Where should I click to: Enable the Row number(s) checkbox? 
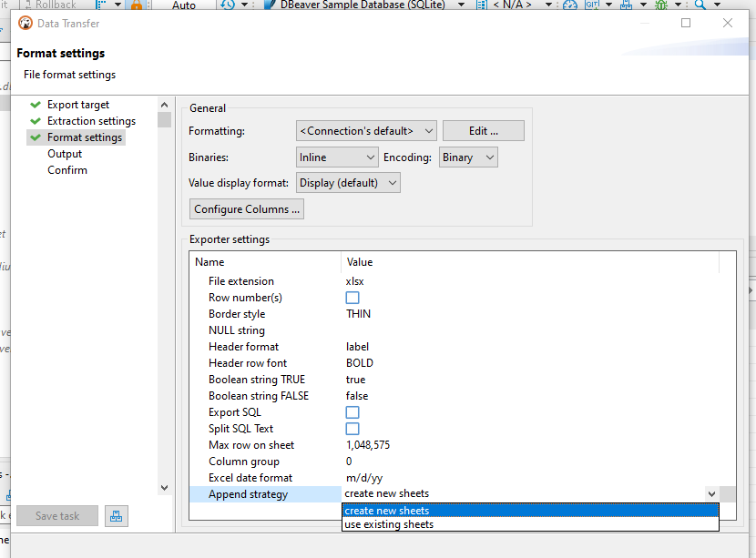coord(352,297)
